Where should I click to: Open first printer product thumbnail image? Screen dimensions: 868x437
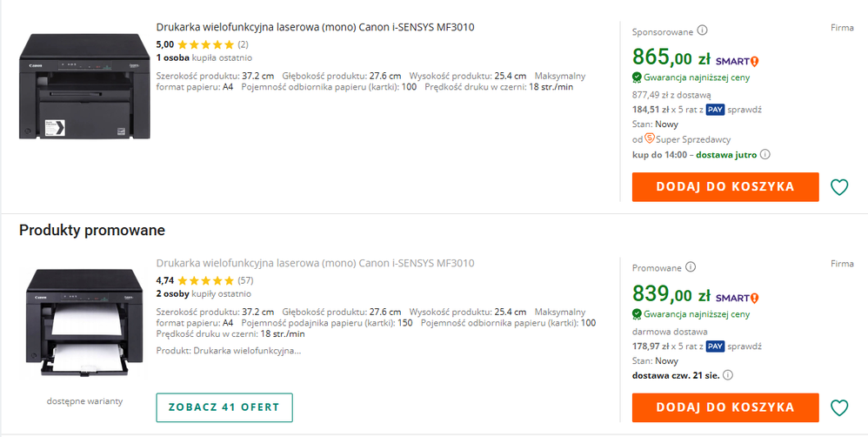point(83,85)
